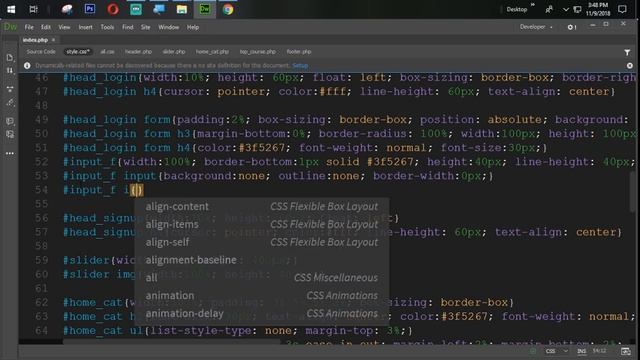Click the Setup link in info bar

pos(300,66)
